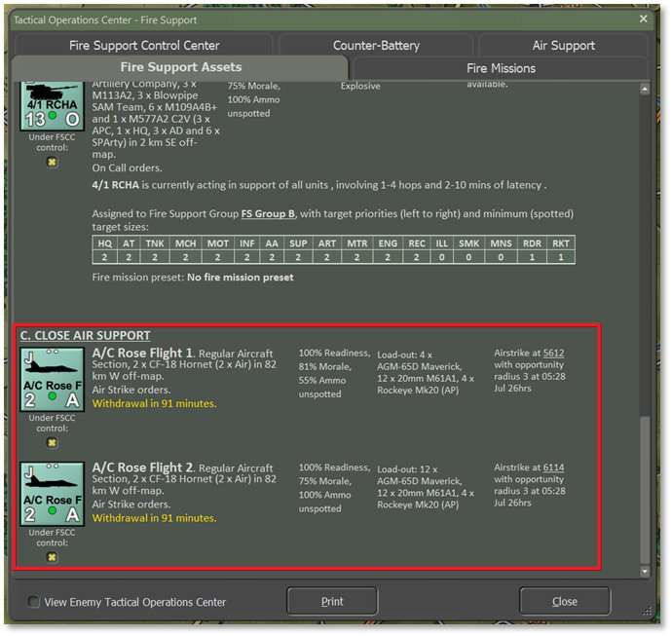Open the FS Group B link
The image size is (672, 636).
pos(270,213)
